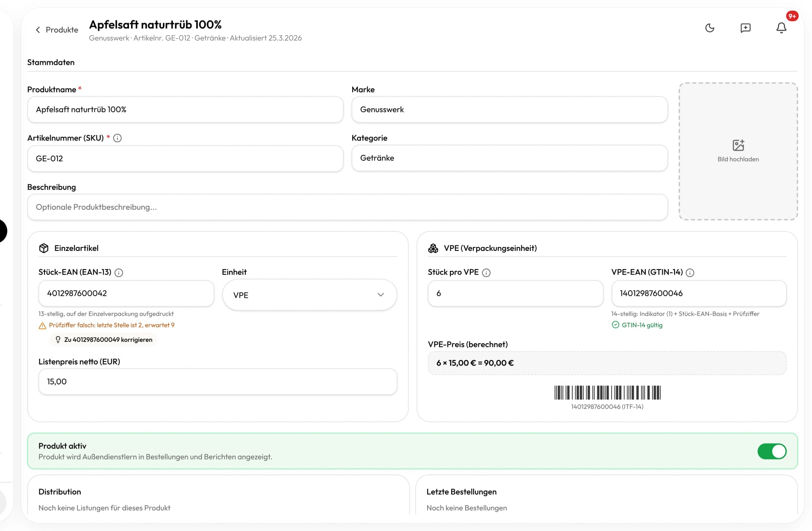Click info icon next to Artikelnummer (SKU)

118,138
